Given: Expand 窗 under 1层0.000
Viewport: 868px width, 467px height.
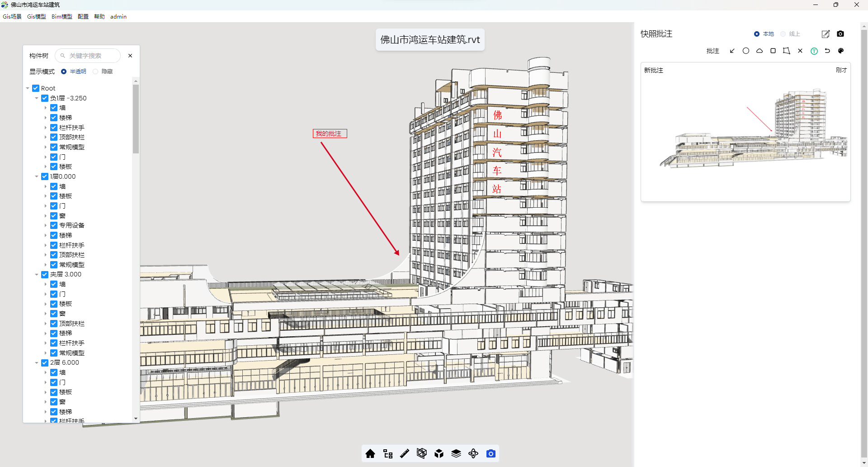Looking at the screenshot, I should coord(46,216).
